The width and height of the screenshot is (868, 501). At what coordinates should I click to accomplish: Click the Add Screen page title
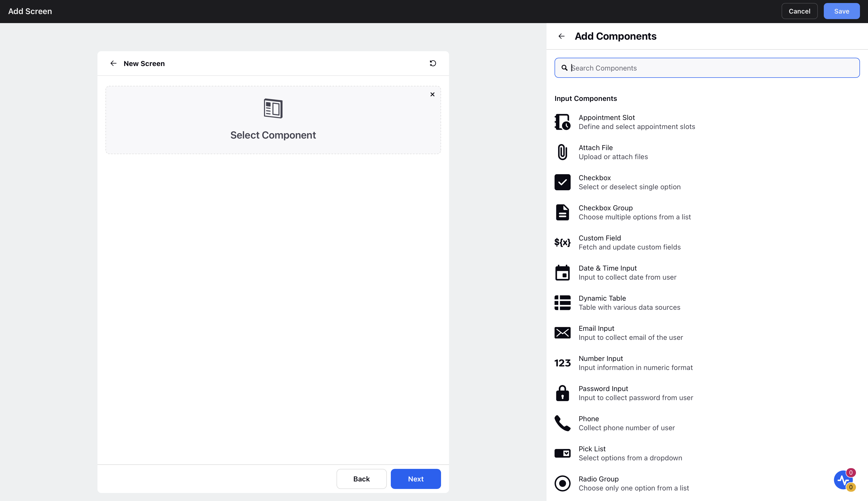click(30, 11)
